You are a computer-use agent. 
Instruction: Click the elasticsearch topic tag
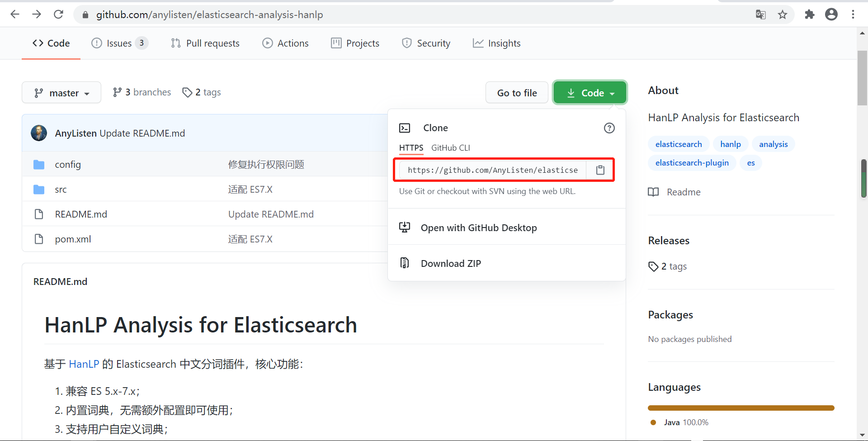click(679, 144)
